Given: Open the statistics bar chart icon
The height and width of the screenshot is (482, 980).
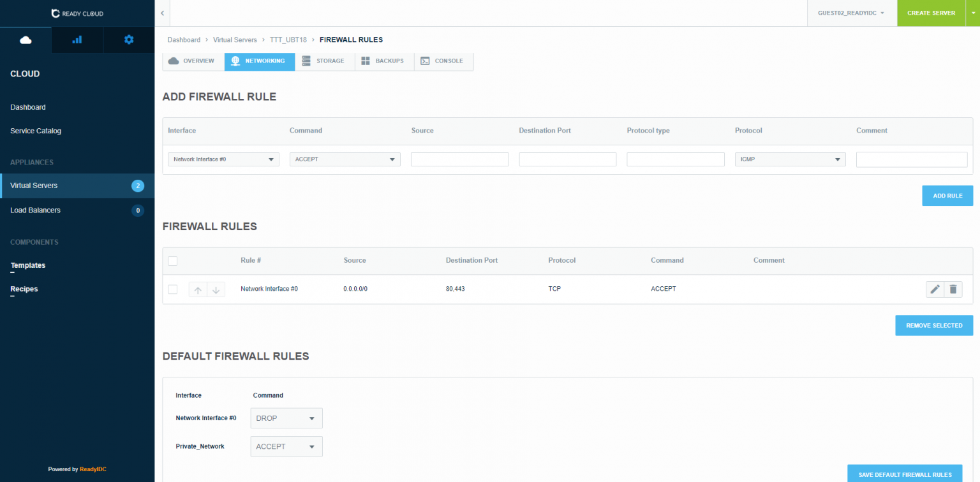Looking at the screenshot, I should [x=77, y=40].
